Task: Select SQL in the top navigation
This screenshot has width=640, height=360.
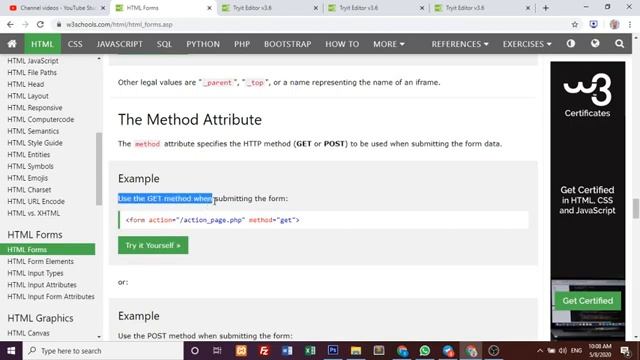Action: (164, 44)
